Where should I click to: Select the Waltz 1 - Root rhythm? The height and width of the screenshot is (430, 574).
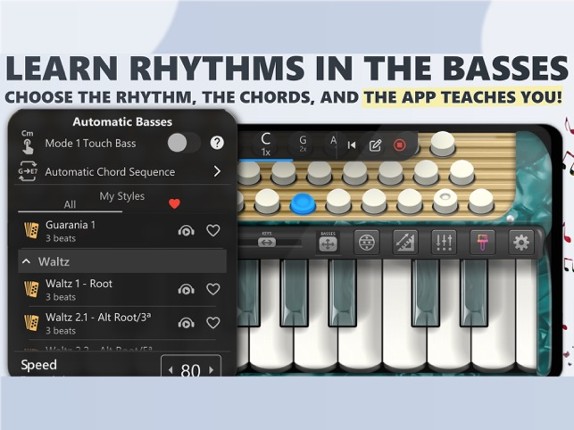[x=122, y=290]
